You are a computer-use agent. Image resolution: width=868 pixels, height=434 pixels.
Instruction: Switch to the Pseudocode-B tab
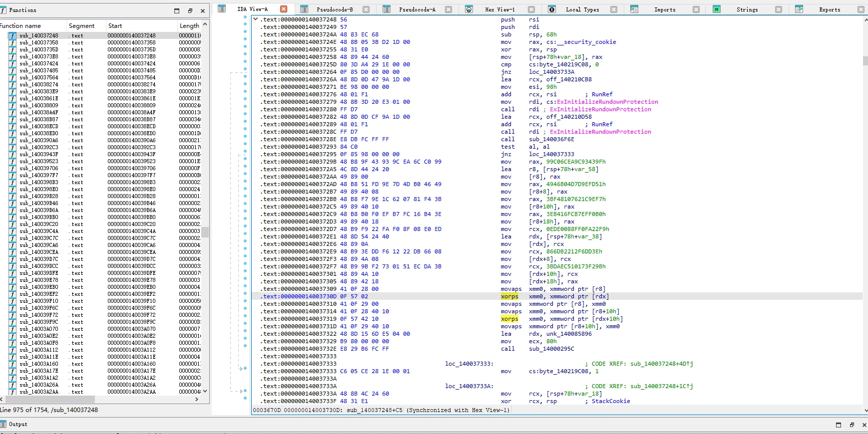[x=335, y=9]
